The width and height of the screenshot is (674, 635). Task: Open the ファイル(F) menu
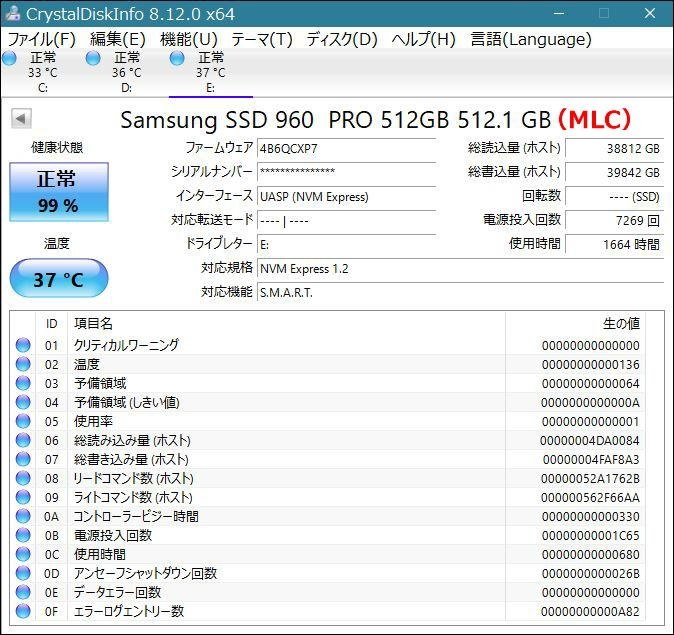pos(42,40)
